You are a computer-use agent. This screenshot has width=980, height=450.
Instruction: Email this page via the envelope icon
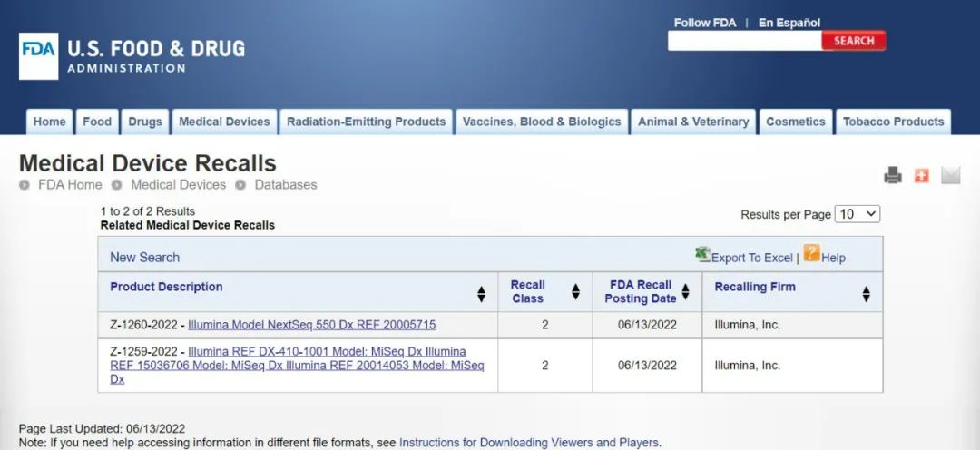point(951,176)
